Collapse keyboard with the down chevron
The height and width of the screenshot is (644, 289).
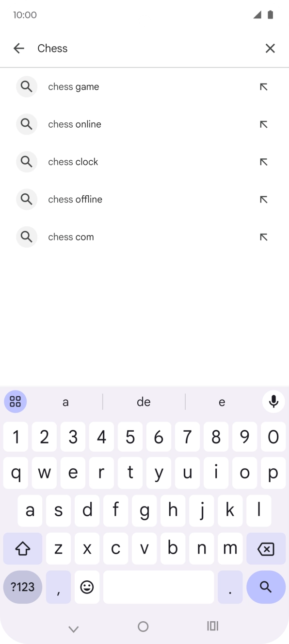point(73,628)
